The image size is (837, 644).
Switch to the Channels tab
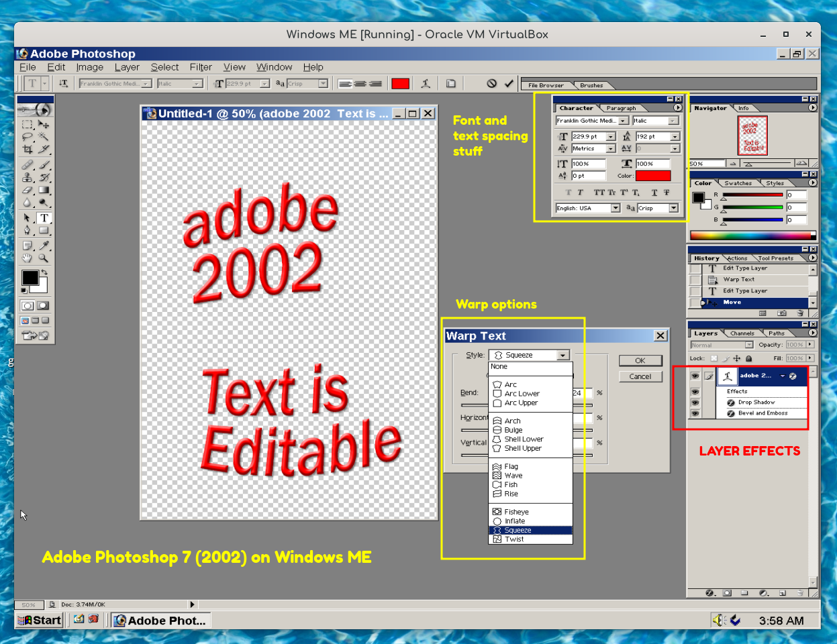coord(742,333)
